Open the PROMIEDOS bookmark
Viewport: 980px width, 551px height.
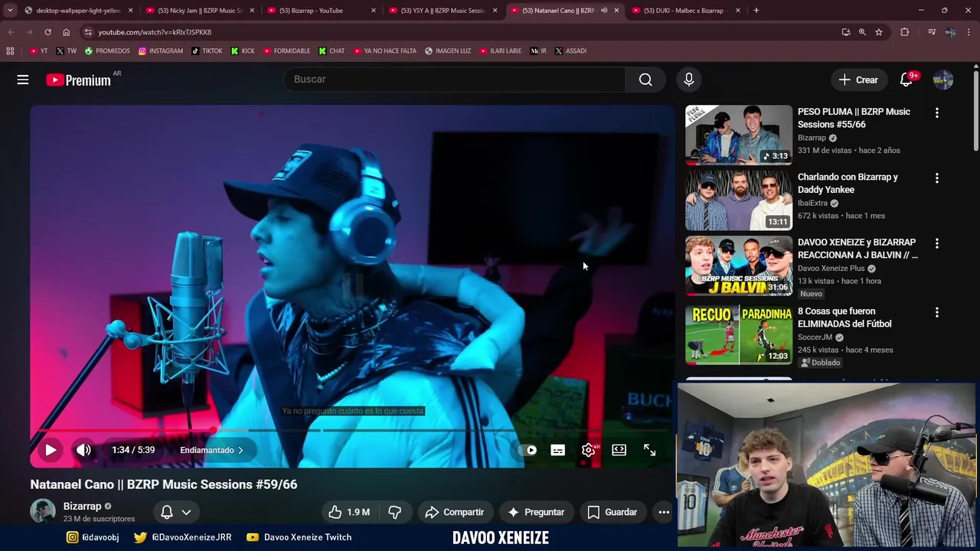click(x=107, y=51)
